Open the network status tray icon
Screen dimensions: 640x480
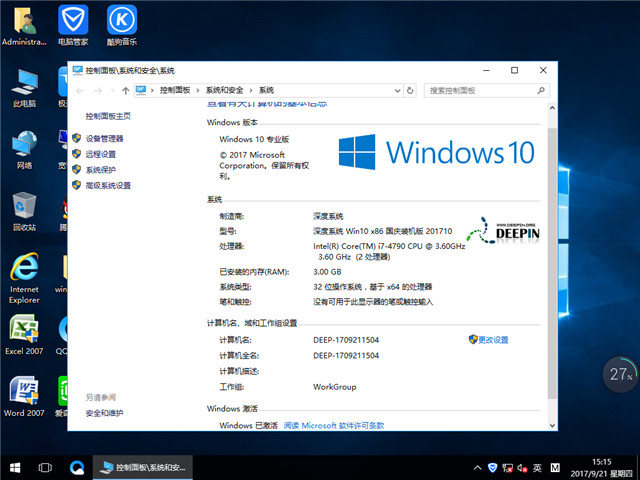point(507,468)
